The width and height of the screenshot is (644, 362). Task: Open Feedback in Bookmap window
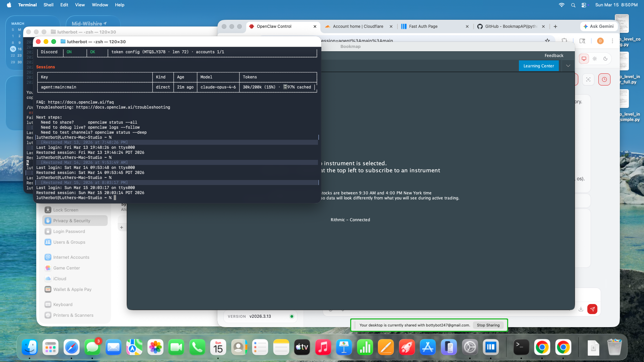(x=554, y=55)
